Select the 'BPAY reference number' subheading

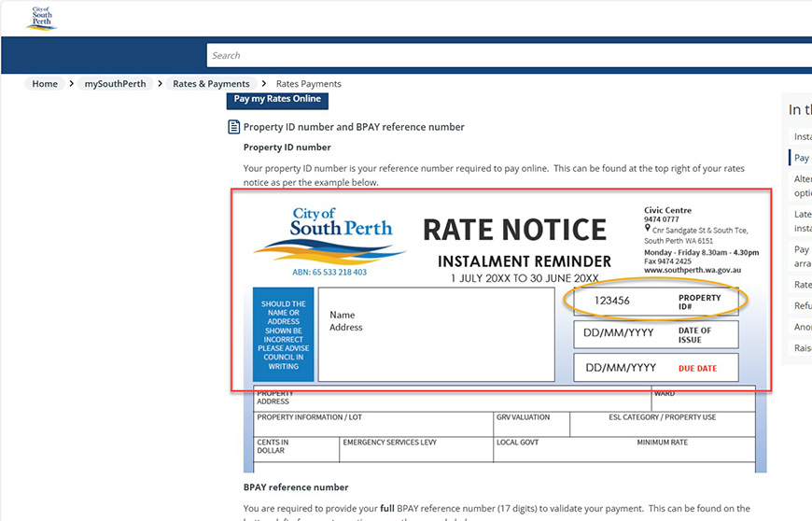296,487
